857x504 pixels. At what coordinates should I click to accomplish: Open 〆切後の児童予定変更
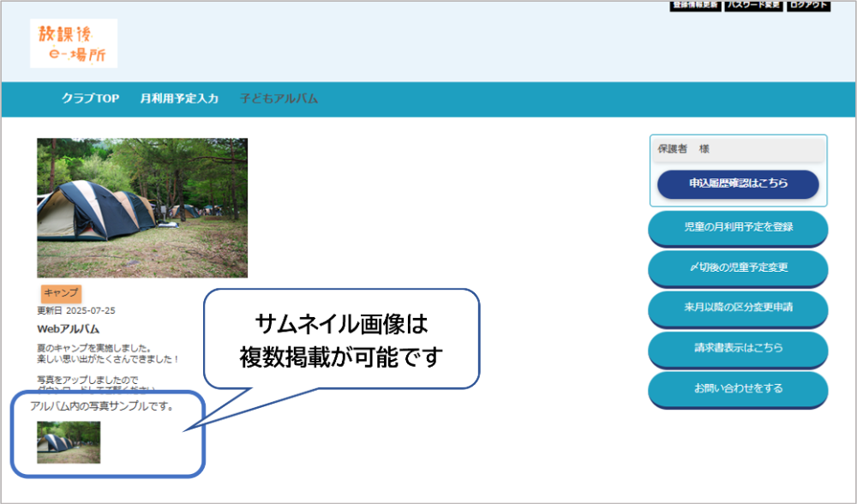pos(738,267)
